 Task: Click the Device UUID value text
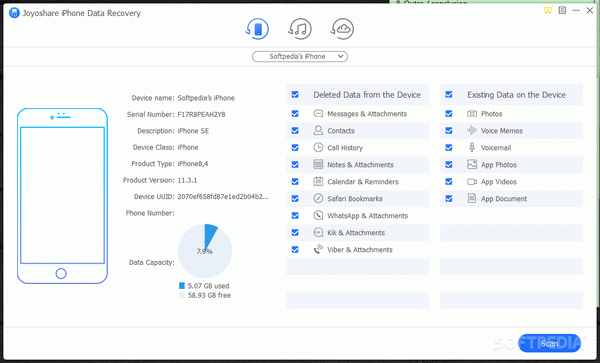(223, 197)
